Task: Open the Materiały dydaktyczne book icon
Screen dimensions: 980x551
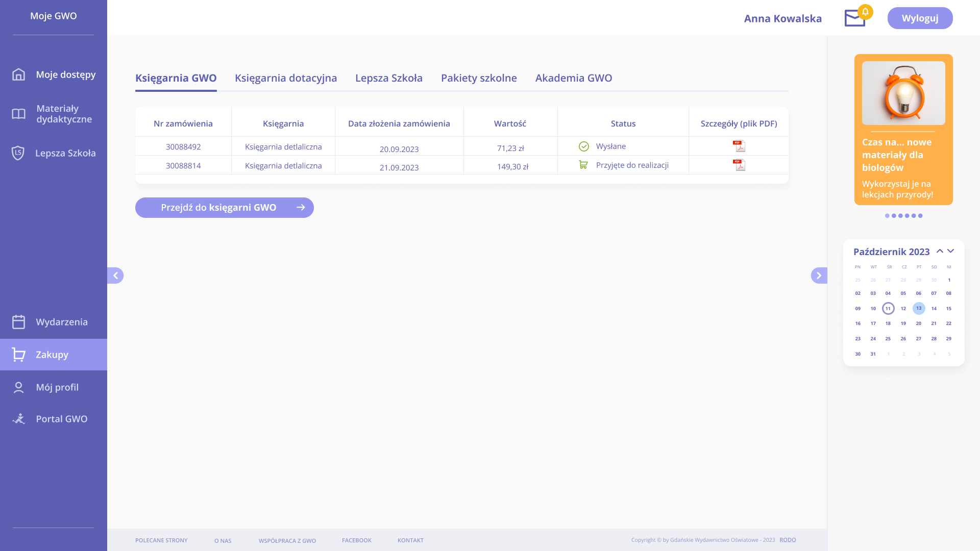Action: (x=18, y=114)
